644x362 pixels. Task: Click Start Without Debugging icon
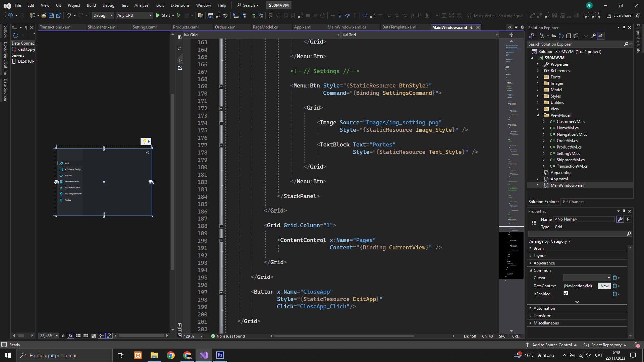179,15
